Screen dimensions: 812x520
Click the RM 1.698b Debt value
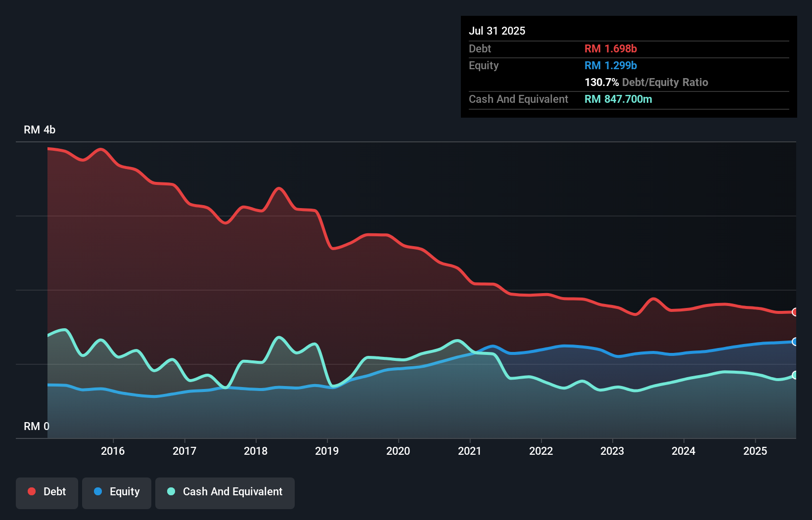611,48
